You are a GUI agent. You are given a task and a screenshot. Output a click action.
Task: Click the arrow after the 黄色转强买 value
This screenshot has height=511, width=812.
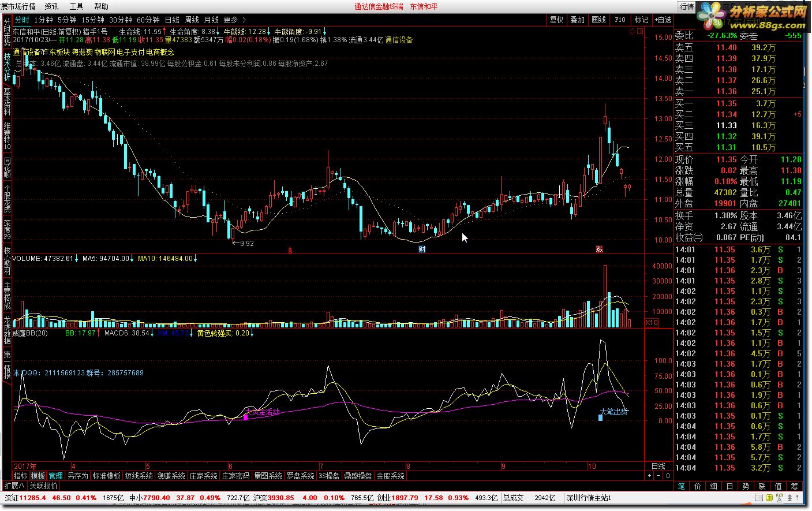point(253,333)
